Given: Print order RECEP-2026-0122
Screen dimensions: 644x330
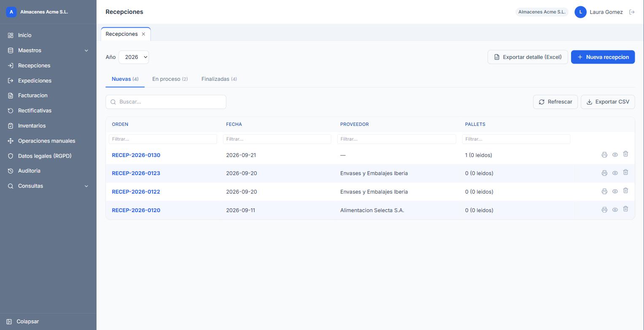Looking at the screenshot, I should tap(604, 192).
